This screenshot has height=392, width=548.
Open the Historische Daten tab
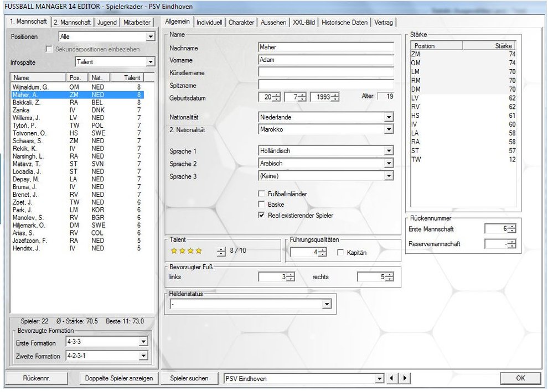tap(345, 22)
